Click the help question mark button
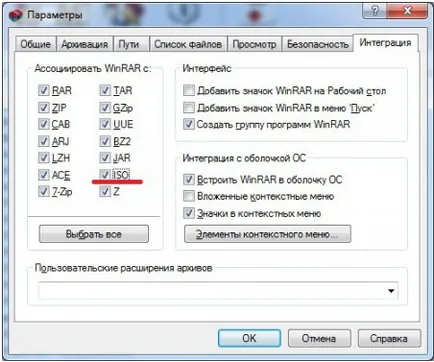Screen dimensions: 434x362 374,11
